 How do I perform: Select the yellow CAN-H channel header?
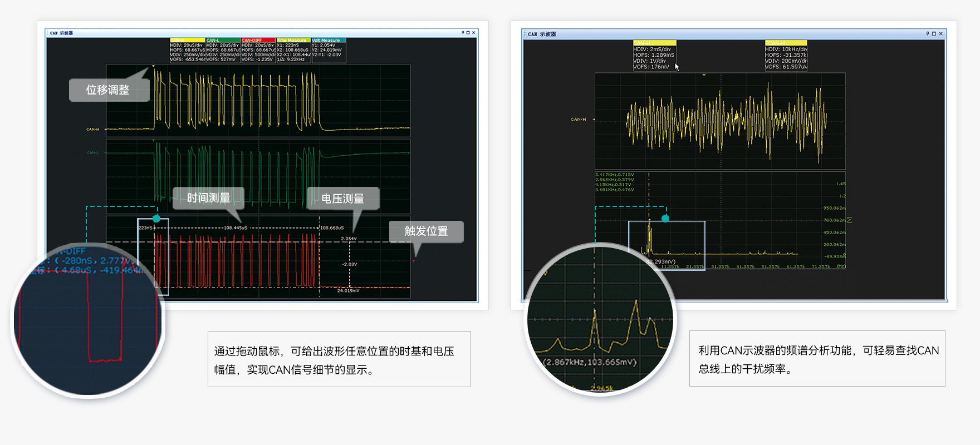pos(187,40)
